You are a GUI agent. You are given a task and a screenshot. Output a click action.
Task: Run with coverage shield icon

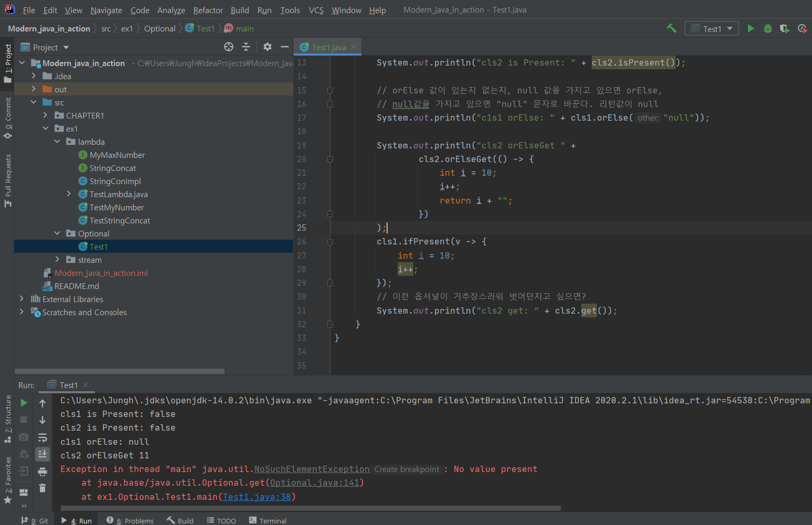click(x=785, y=28)
